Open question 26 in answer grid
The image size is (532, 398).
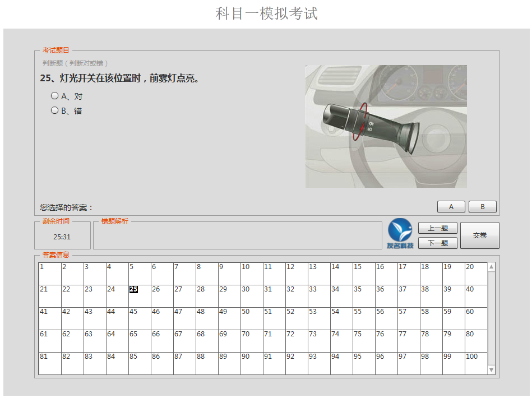(x=162, y=295)
